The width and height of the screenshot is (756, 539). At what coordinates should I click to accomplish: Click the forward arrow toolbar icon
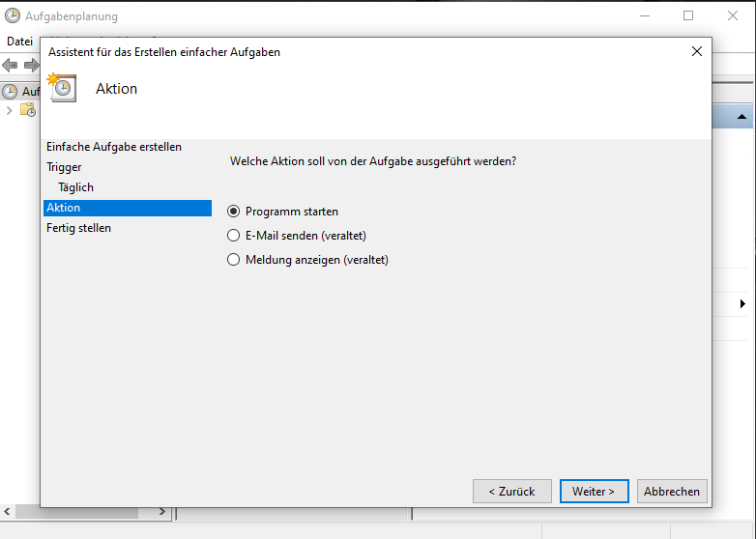pos(31,65)
